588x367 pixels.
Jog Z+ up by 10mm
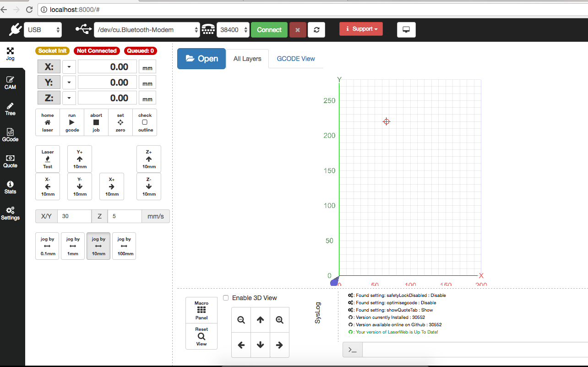point(149,159)
